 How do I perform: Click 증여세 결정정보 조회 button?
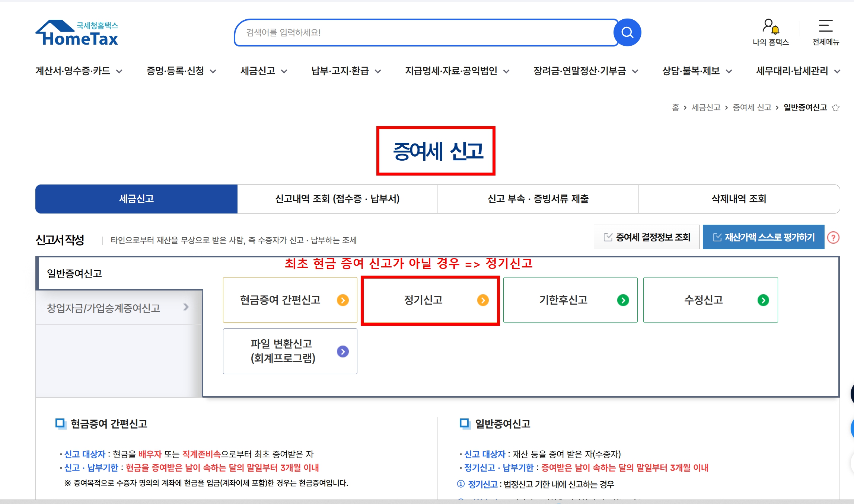[x=647, y=237]
